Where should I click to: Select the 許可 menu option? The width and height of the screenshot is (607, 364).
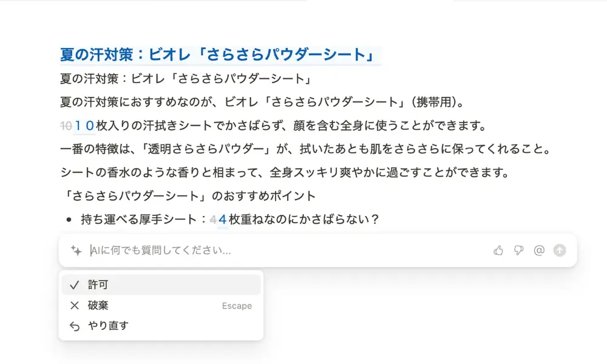(161, 285)
